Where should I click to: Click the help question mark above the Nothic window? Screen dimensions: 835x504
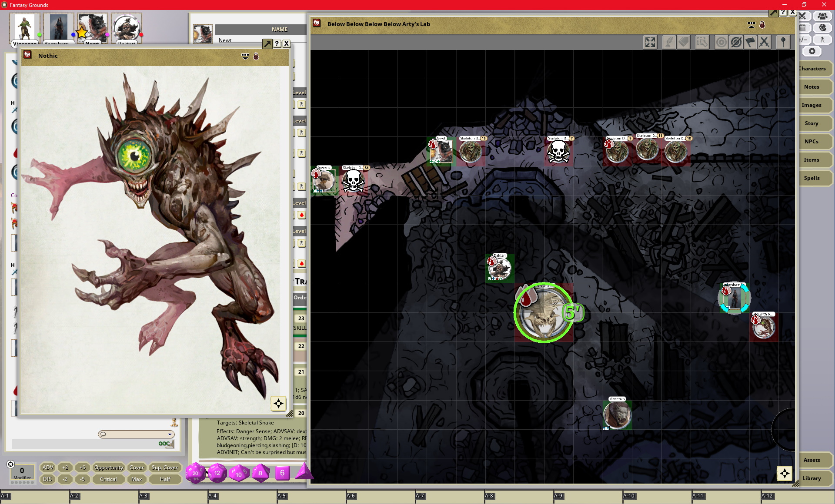[277, 43]
